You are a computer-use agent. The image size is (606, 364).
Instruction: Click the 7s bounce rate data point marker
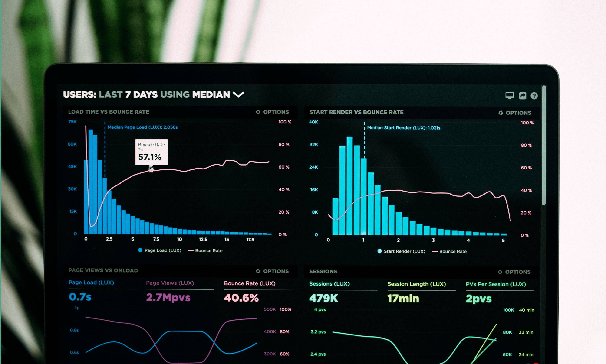(151, 170)
